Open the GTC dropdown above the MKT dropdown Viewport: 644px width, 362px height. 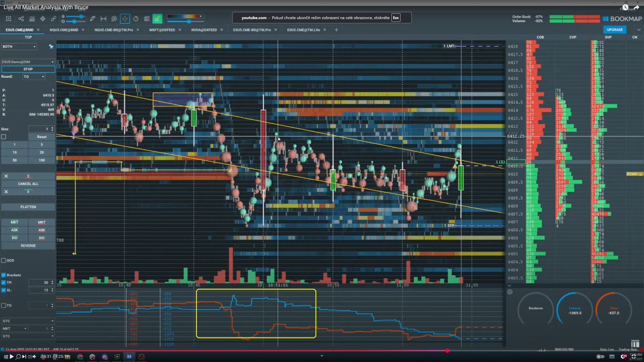[28, 321]
